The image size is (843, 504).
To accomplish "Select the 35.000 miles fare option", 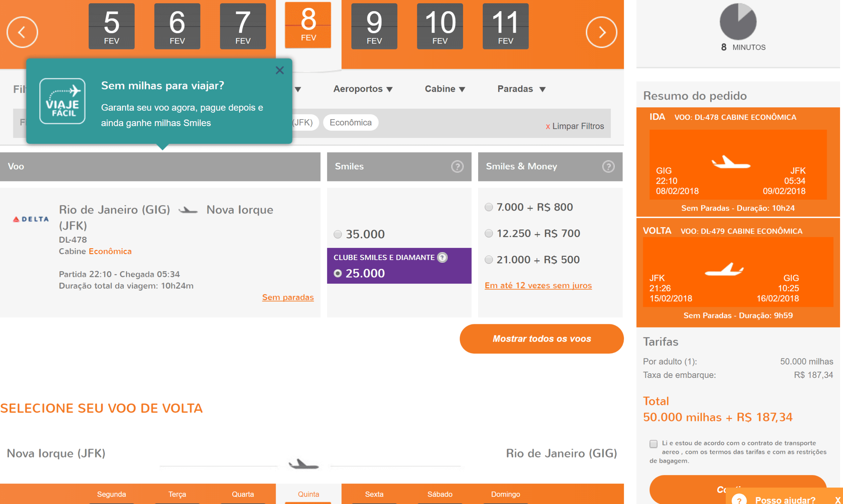I will tap(338, 234).
